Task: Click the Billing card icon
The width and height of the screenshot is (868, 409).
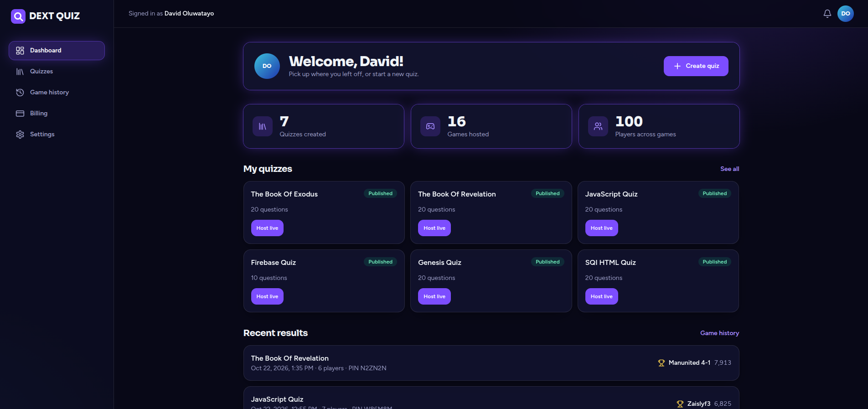Action: click(20, 114)
